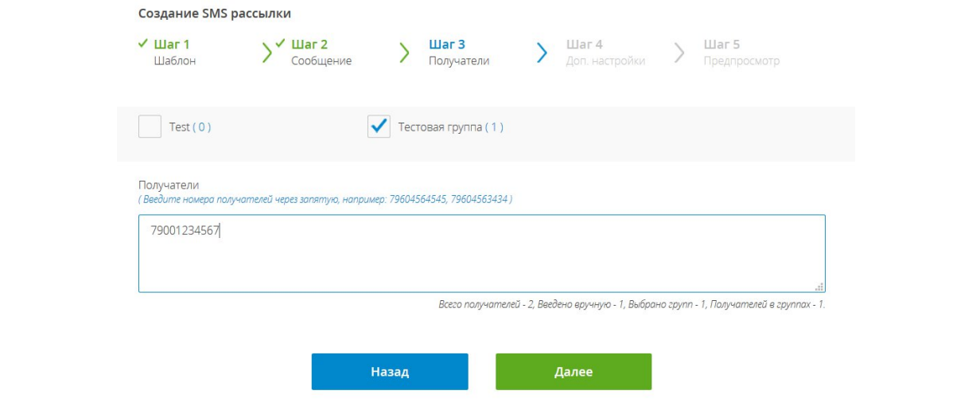
Task: Click the gray chevron before Шаг 5
Action: click(x=679, y=53)
